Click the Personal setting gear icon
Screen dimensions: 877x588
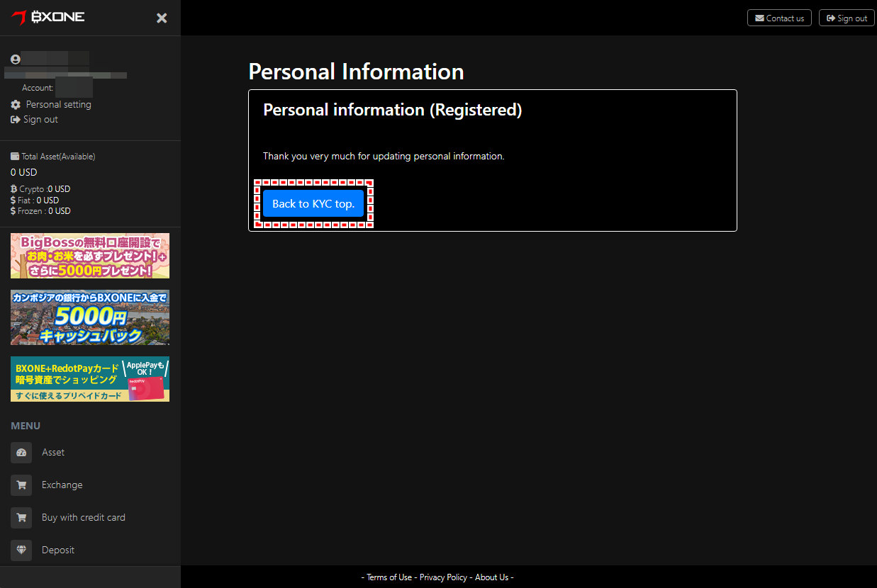pos(16,104)
